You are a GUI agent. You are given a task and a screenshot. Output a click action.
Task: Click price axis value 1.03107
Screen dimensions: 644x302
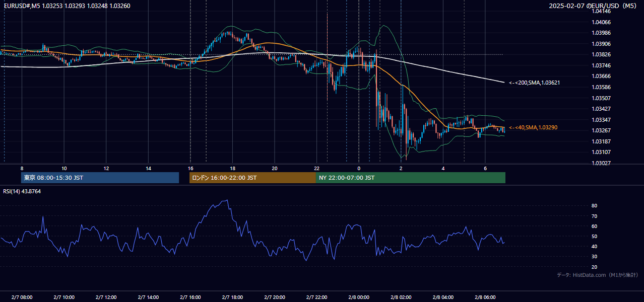(x=602, y=152)
